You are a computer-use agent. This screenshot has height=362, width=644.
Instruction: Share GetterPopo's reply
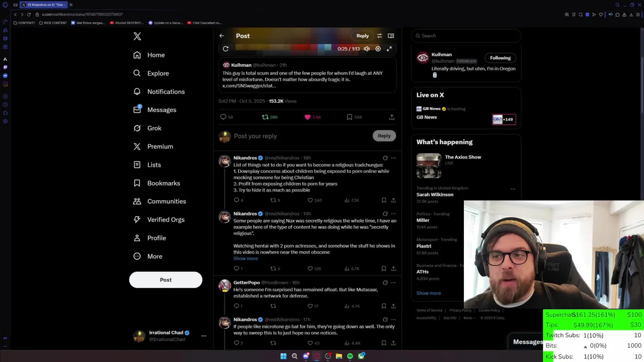[393, 306]
